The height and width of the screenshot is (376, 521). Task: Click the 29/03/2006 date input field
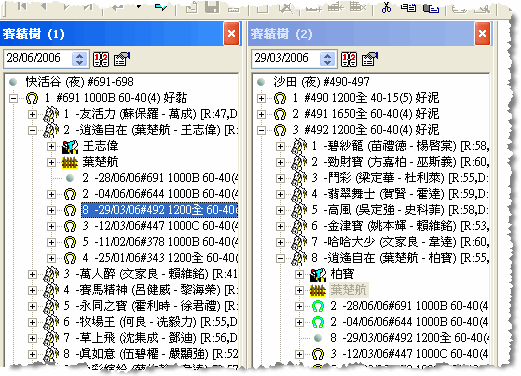pos(285,58)
